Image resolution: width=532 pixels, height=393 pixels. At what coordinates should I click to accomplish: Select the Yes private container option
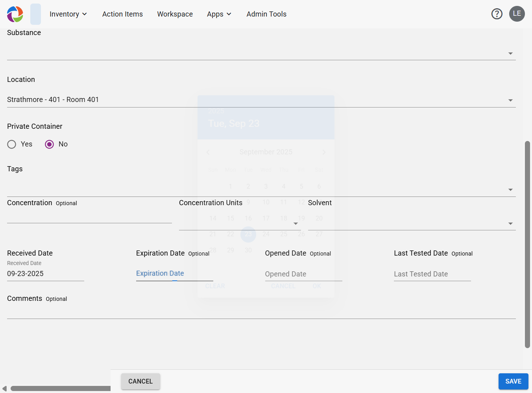point(12,144)
